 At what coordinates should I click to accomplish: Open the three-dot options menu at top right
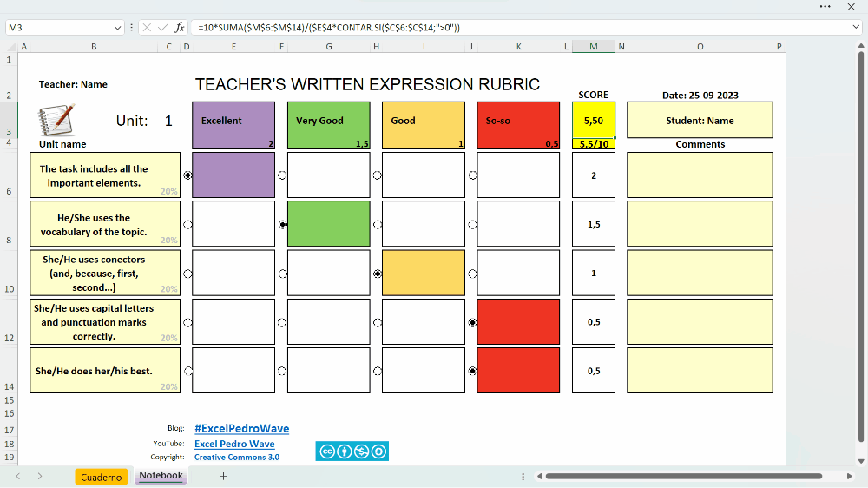tap(825, 7)
